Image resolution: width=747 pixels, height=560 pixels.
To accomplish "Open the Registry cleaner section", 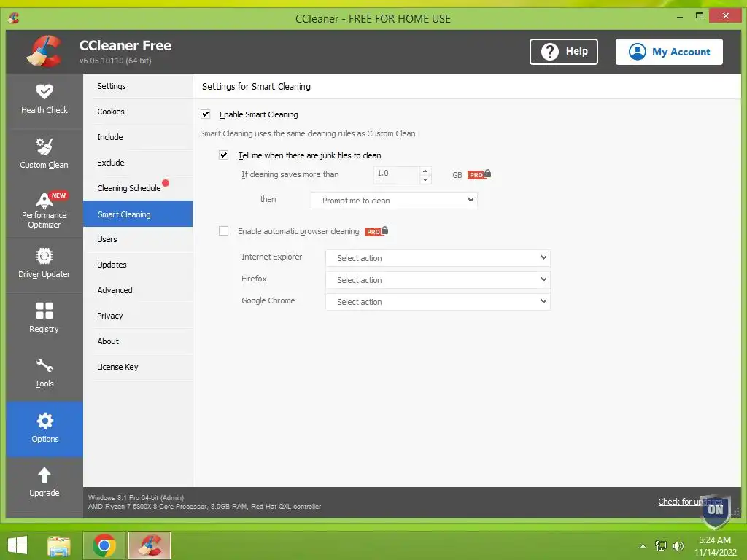I will pyautogui.click(x=44, y=319).
